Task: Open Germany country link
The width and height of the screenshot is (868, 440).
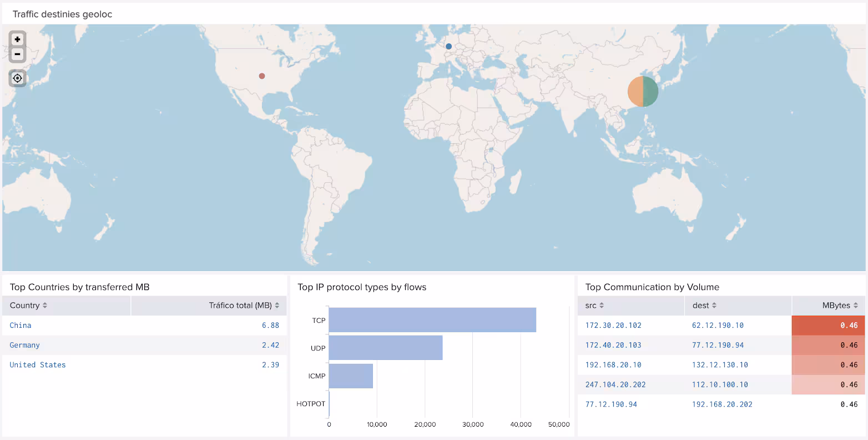Action: coord(25,345)
